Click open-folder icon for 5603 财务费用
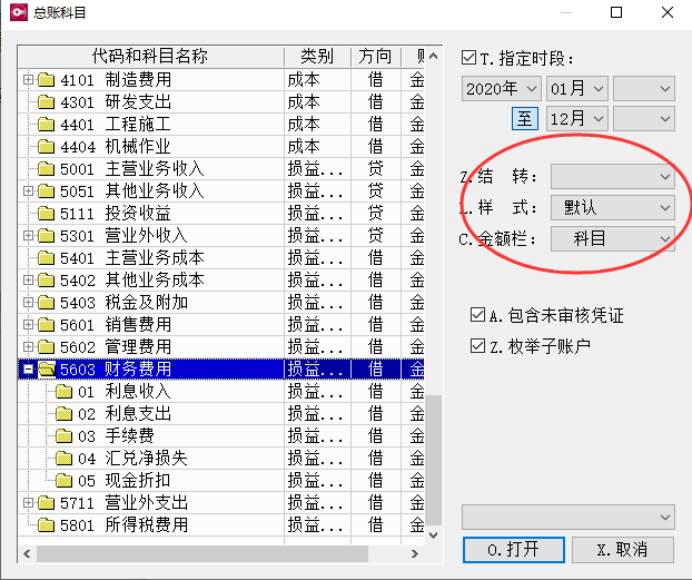The width and height of the screenshot is (692, 580). point(46,369)
